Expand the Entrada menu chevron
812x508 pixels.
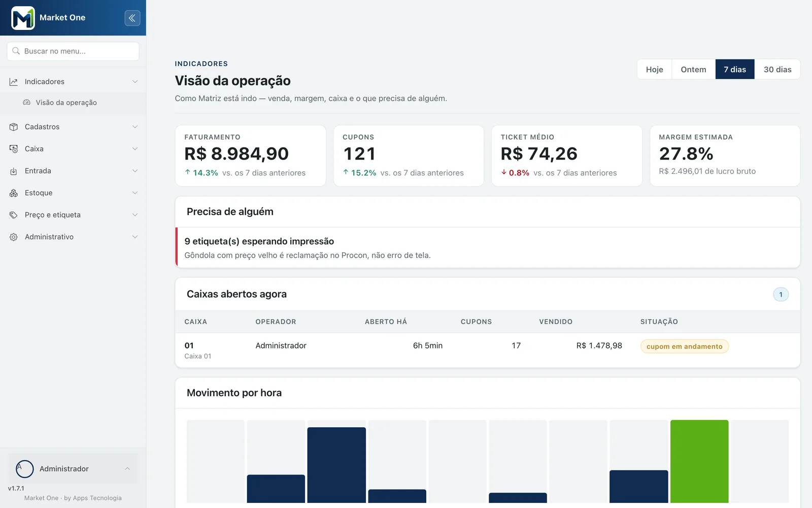135,171
